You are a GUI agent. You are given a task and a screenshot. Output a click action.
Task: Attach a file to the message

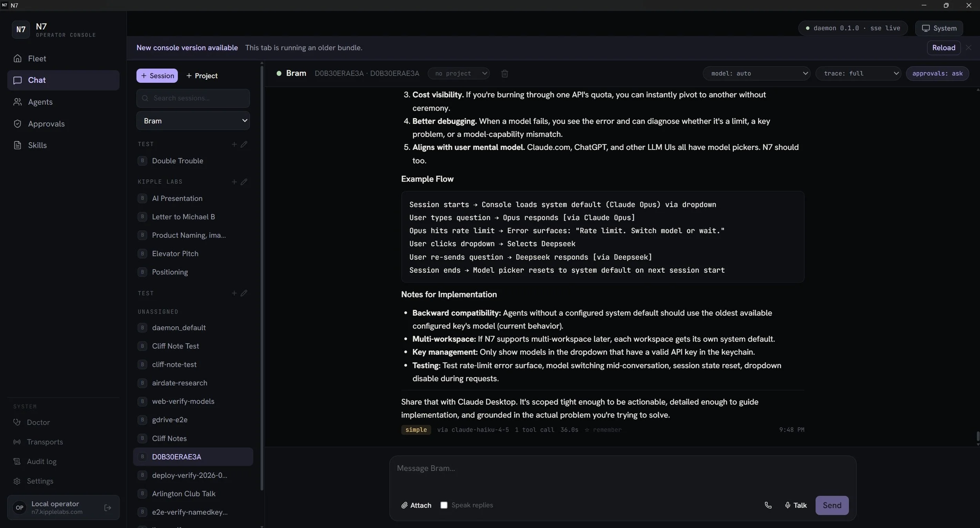(x=416, y=505)
